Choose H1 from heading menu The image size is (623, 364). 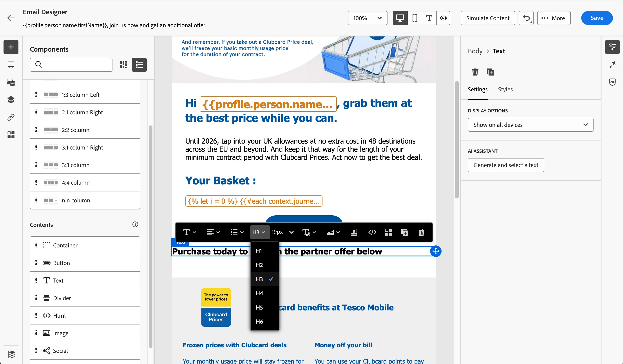tap(265, 251)
